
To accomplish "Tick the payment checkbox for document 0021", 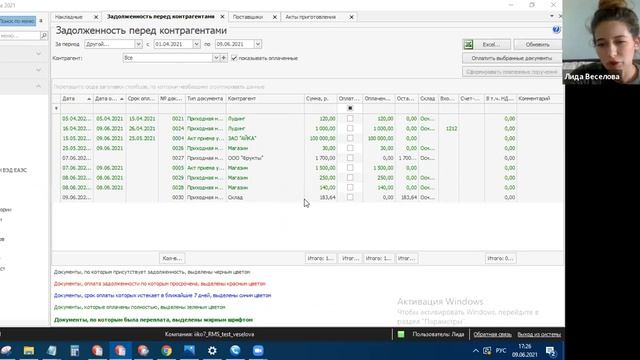I will click(350, 118).
